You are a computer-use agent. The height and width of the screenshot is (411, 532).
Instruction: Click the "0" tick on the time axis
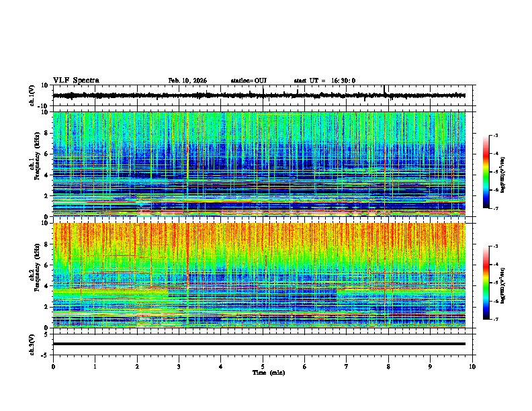pos(53,367)
